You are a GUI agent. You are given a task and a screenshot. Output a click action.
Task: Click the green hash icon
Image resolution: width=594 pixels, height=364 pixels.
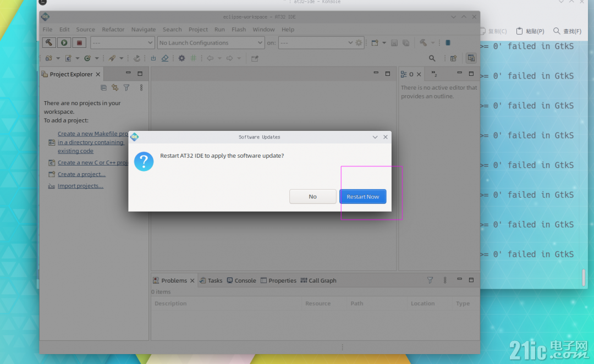(193, 58)
